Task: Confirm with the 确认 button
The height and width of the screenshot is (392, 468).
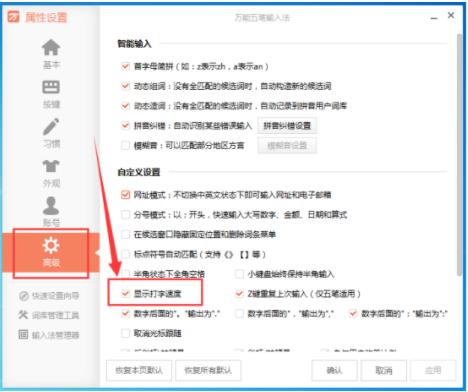Action: pos(334,370)
